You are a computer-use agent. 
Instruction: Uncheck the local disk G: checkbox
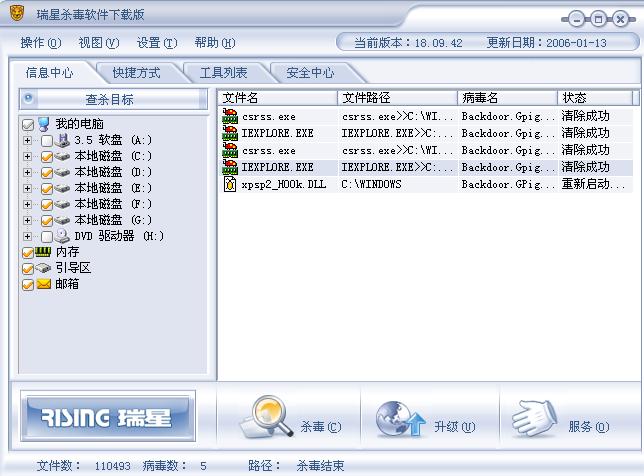(47, 221)
